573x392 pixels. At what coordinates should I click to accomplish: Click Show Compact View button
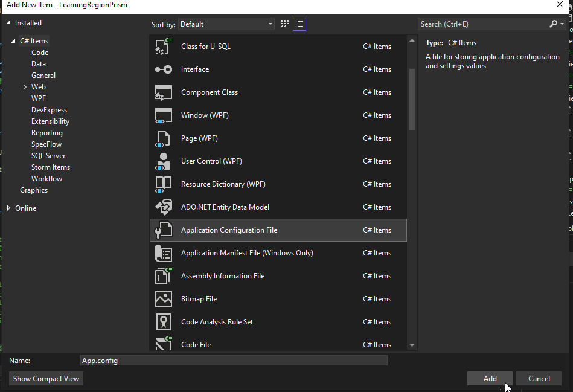tap(46, 379)
